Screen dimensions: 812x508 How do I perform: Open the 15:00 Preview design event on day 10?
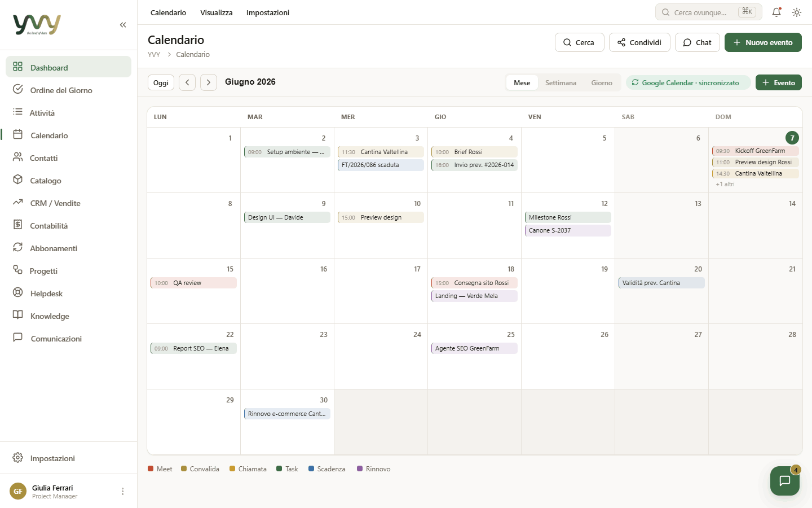381,217
